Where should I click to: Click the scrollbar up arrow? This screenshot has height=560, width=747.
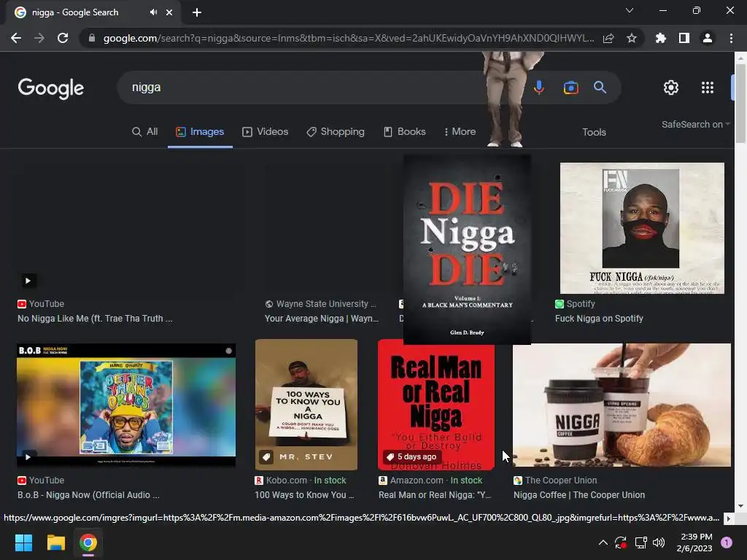tap(740, 58)
